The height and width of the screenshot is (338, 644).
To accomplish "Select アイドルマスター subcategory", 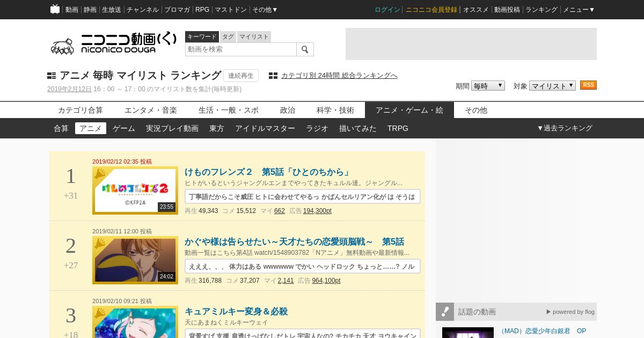I will (x=265, y=128).
